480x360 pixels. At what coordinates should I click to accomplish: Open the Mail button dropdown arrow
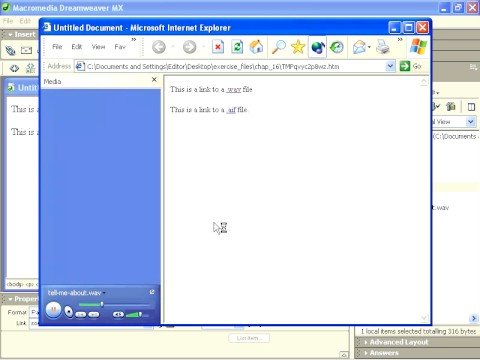pyautogui.click(x=369, y=47)
